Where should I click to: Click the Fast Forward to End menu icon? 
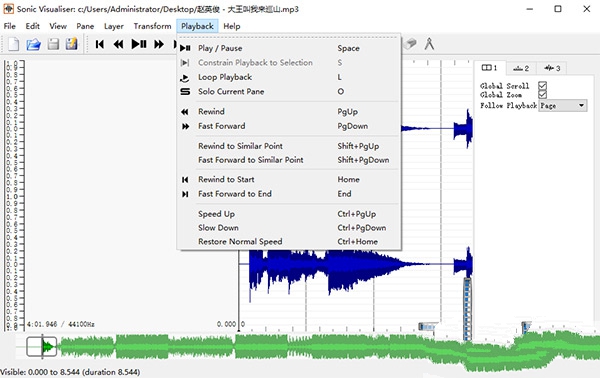185,194
